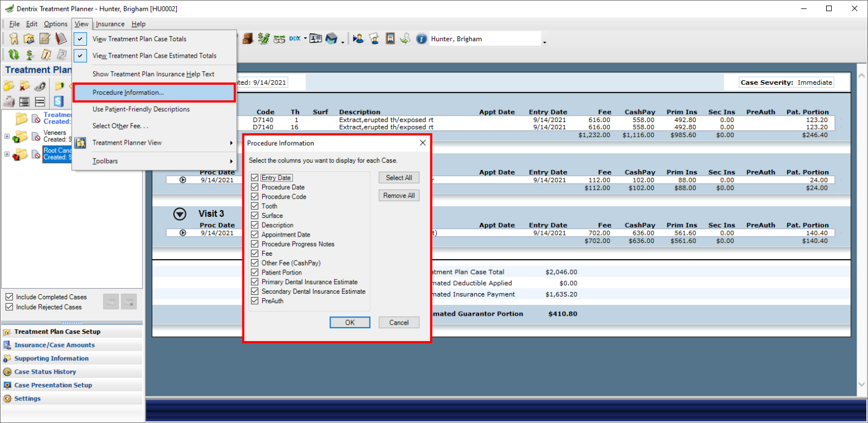The image size is (868, 423).
Task: Open the patient name dropdown arrow
Action: click(544, 42)
